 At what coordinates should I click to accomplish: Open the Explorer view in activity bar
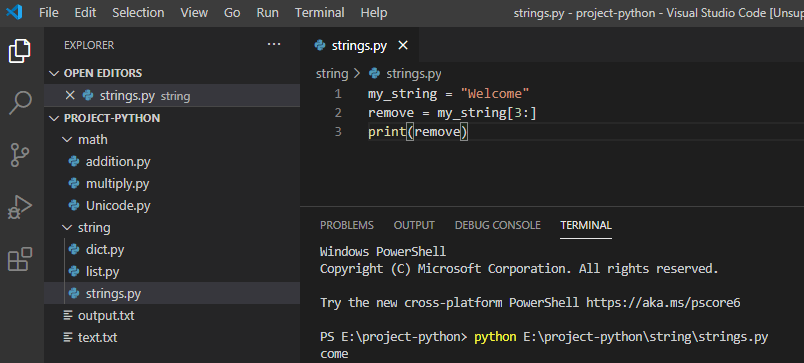pos(19,51)
